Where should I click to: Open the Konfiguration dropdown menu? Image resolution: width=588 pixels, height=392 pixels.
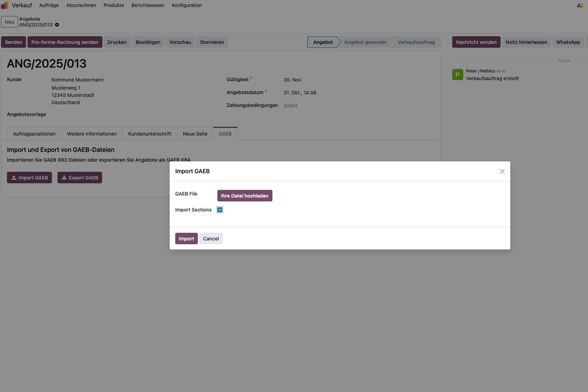(187, 5)
